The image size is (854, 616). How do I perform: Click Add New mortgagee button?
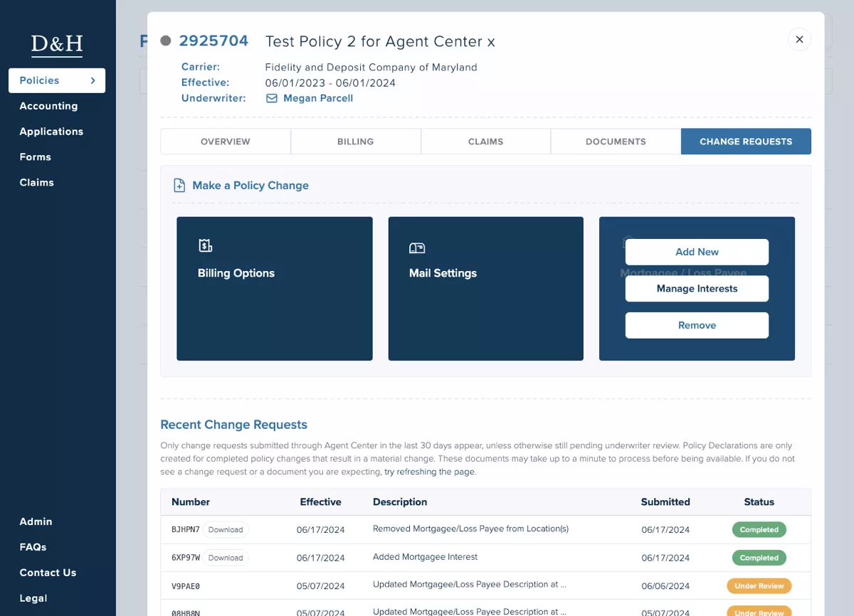(697, 252)
